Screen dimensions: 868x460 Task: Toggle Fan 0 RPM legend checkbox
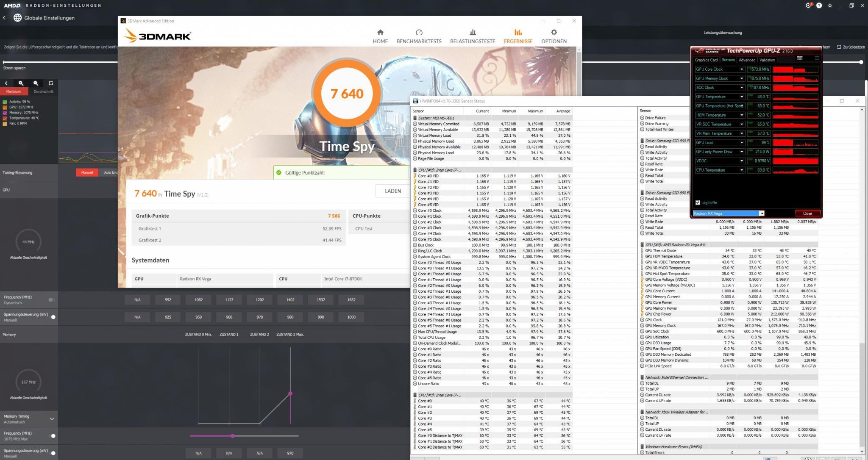5,124
